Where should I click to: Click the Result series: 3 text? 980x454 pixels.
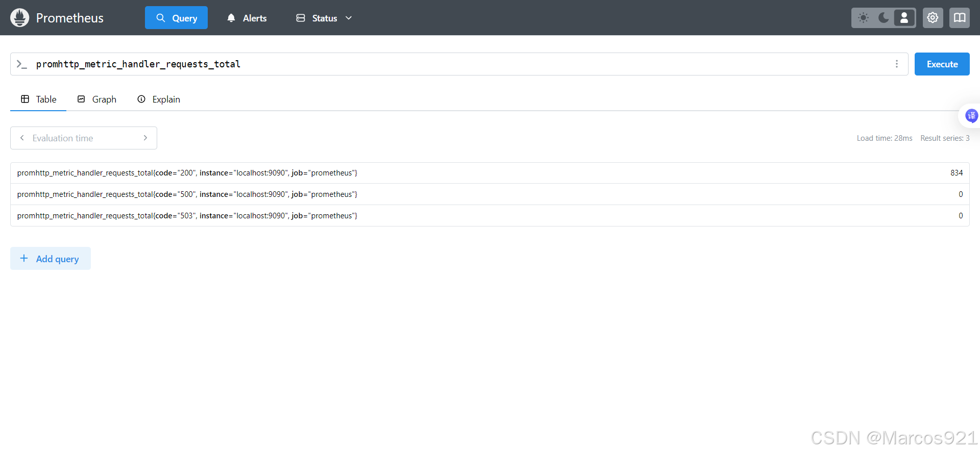click(945, 138)
